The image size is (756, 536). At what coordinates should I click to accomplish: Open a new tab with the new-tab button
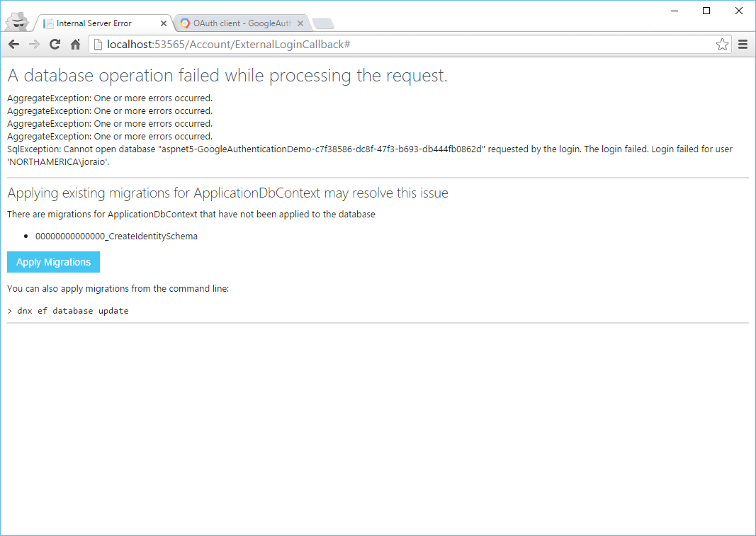pos(323,23)
